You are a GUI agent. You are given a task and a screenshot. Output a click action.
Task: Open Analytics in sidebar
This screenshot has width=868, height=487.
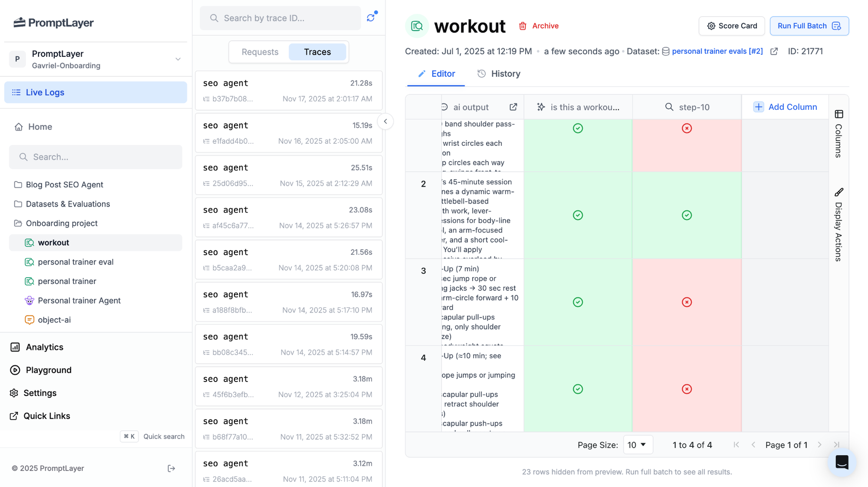(44, 347)
